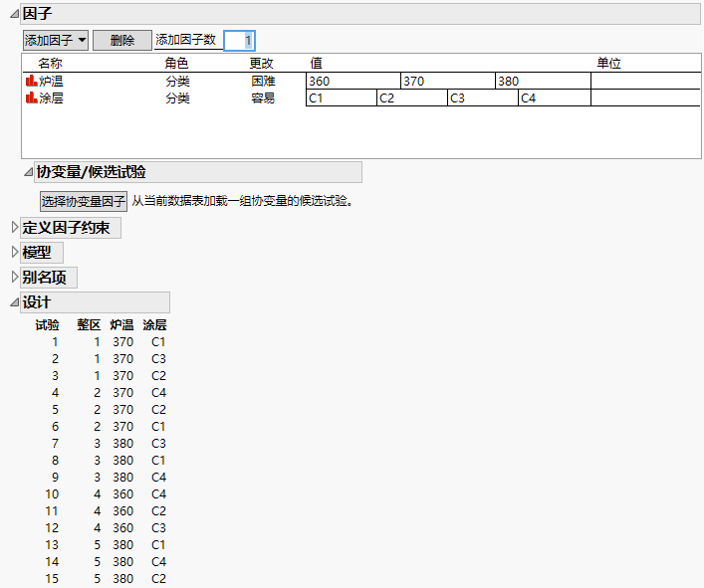This screenshot has height=588, width=704.
Task: Expand the 定义因子约束 section
Action: 14,228
